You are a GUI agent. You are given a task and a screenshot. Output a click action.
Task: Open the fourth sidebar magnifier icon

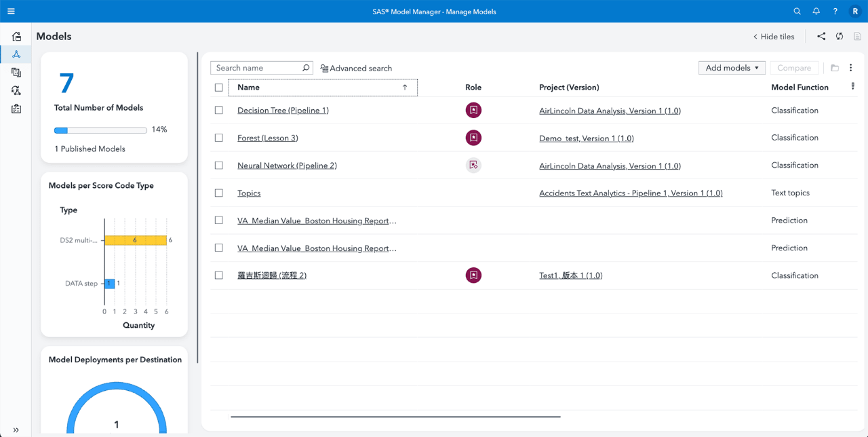16,90
